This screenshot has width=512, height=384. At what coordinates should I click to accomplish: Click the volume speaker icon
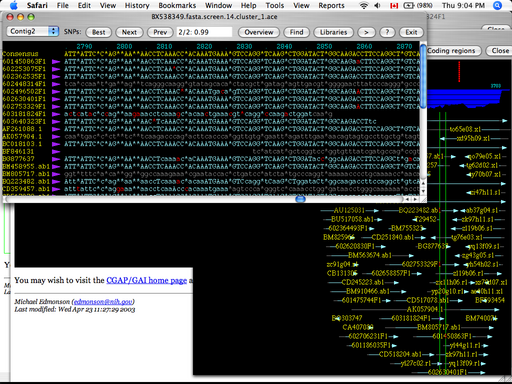(378, 5)
